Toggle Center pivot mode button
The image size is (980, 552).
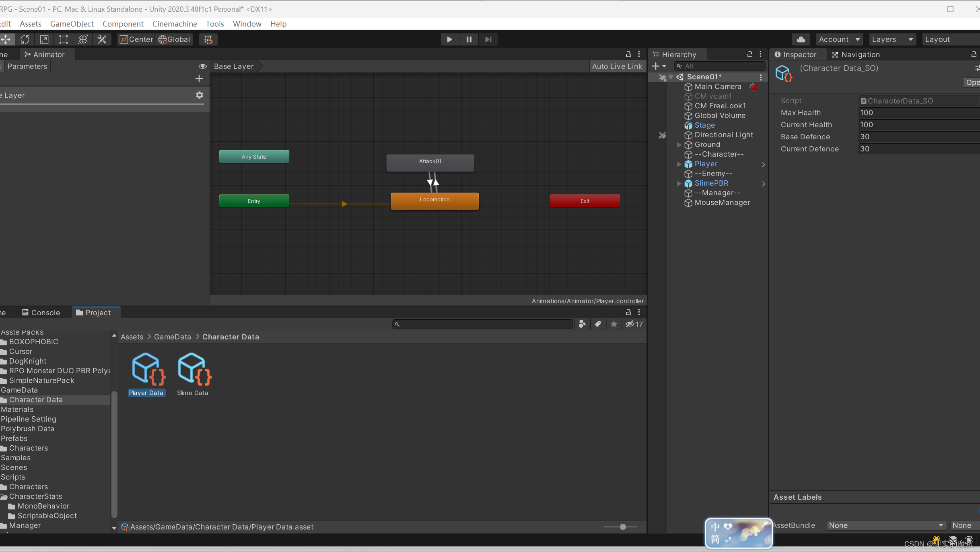(136, 39)
